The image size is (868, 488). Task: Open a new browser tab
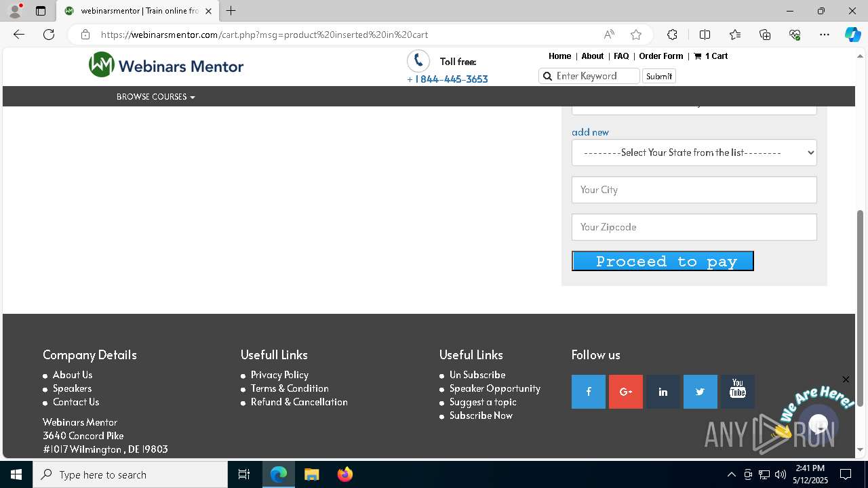click(x=231, y=11)
